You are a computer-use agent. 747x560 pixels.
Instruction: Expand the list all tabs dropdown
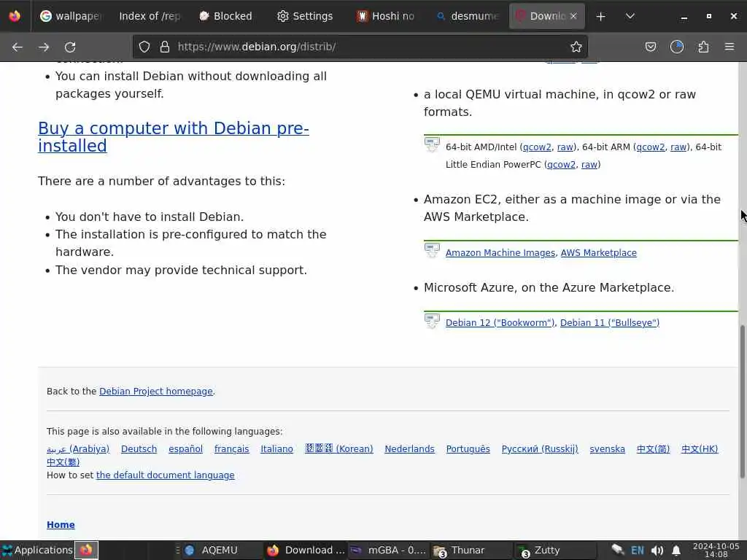coord(630,16)
